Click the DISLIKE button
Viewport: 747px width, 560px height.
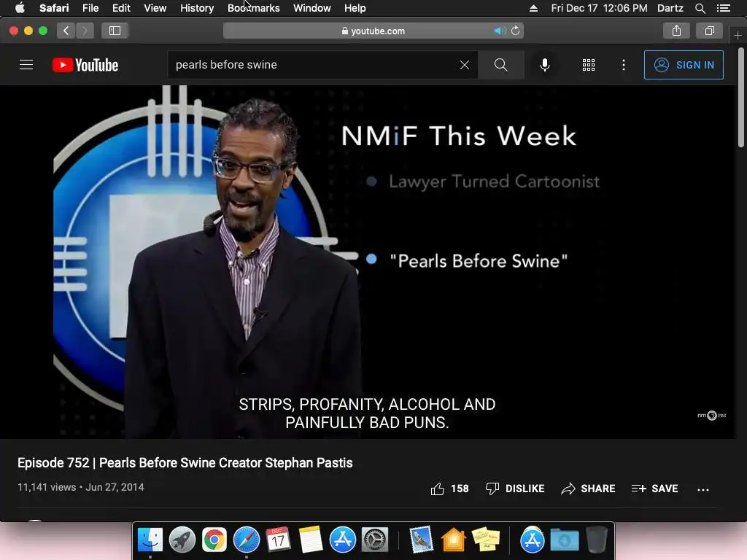(x=514, y=489)
